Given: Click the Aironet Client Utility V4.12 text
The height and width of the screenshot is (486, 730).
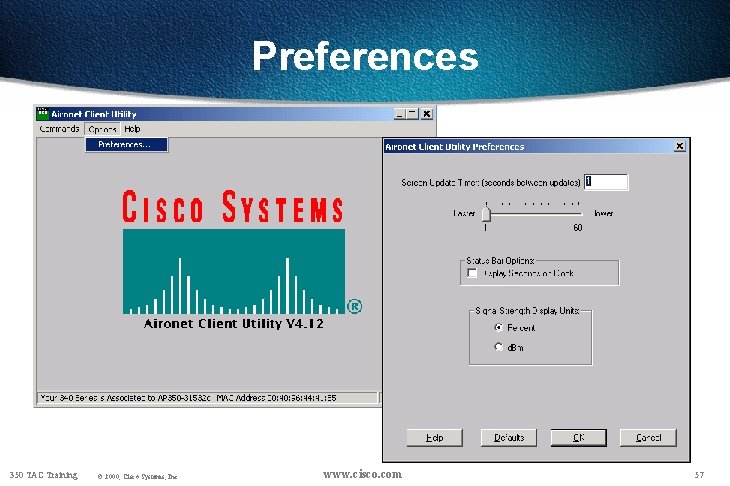Looking at the screenshot, I should (233, 324).
